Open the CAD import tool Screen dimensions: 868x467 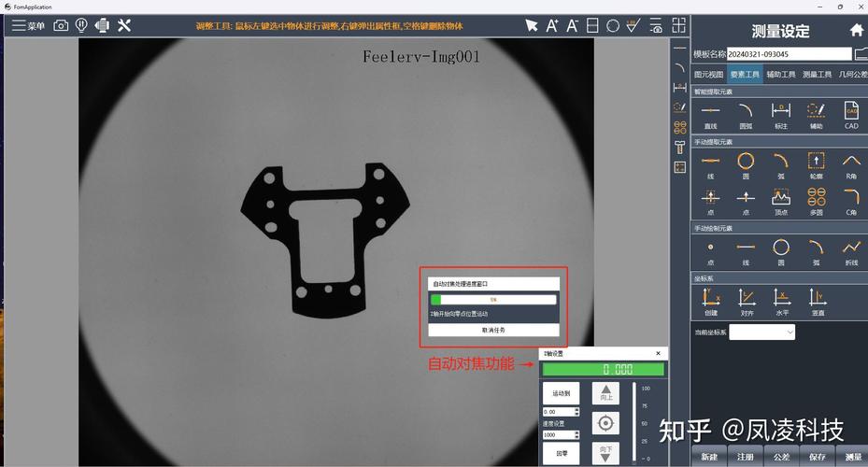pos(851,115)
